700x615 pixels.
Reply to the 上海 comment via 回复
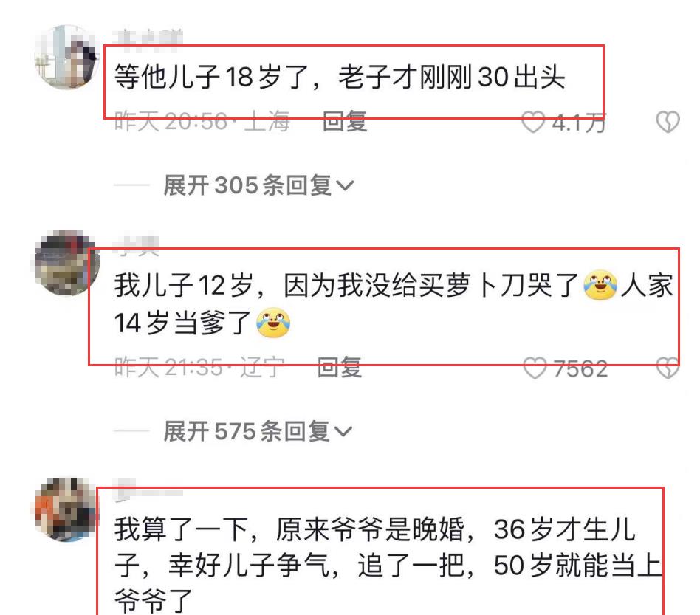coord(345,121)
